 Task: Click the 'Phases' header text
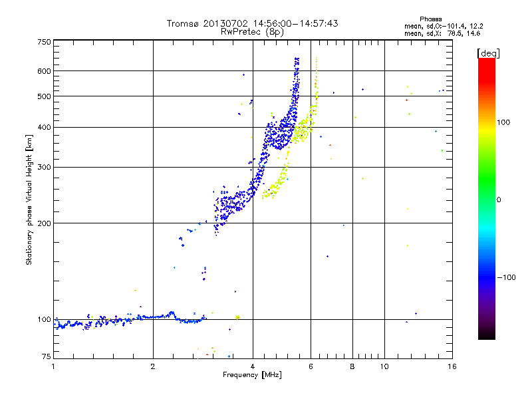point(430,19)
